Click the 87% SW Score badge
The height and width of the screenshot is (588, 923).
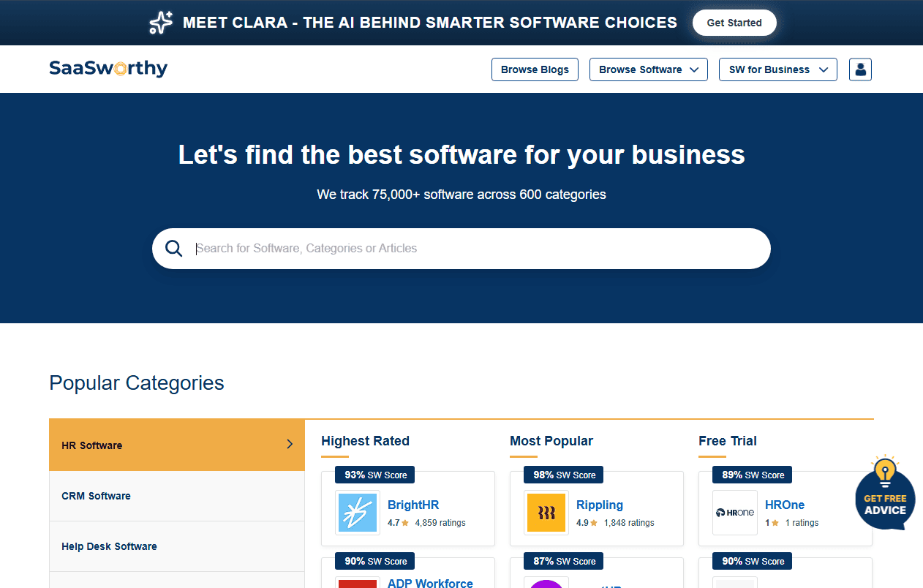click(564, 561)
